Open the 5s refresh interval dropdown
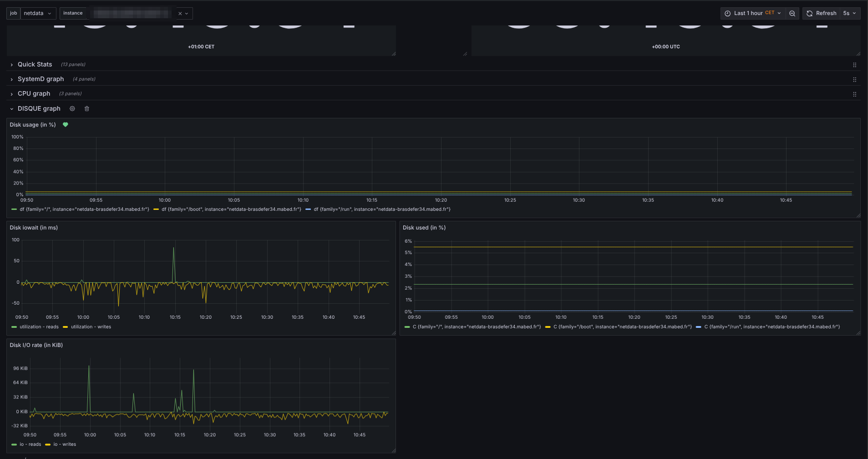The image size is (868, 459). pyautogui.click(x=849, y=14)
